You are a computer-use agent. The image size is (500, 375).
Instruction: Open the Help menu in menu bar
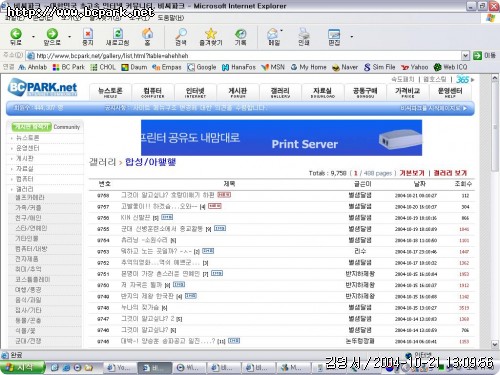point(170,17)
